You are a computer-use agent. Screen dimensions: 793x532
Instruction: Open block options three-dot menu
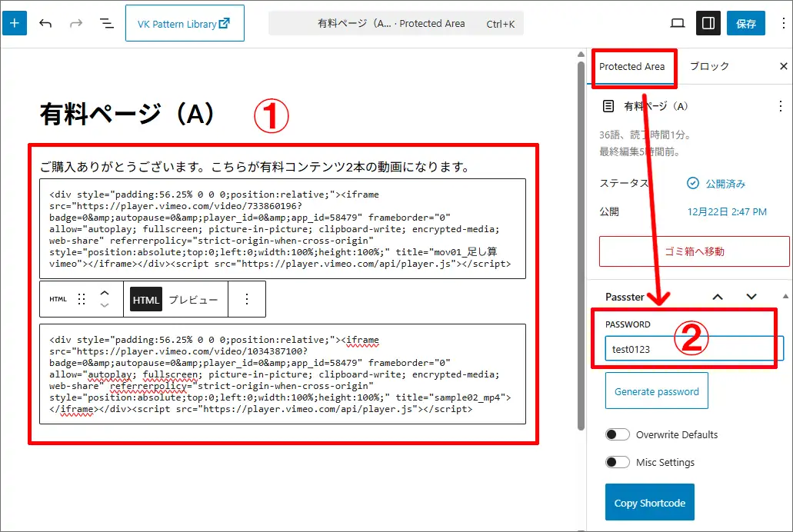[x=247, y=300]
